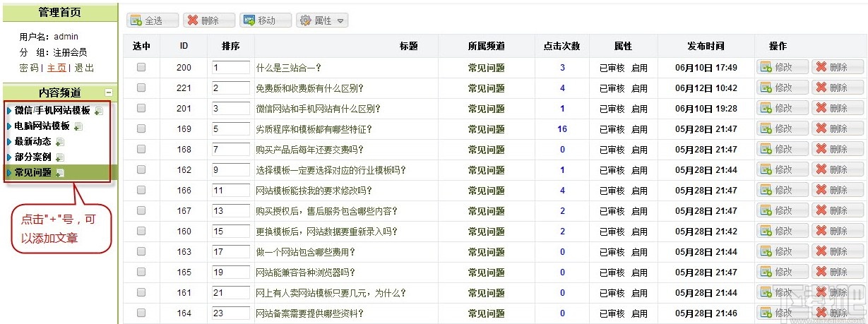
Task: Click 修改 button for 购买产品后每年还要交费吗?
Action: click(783, 150)
